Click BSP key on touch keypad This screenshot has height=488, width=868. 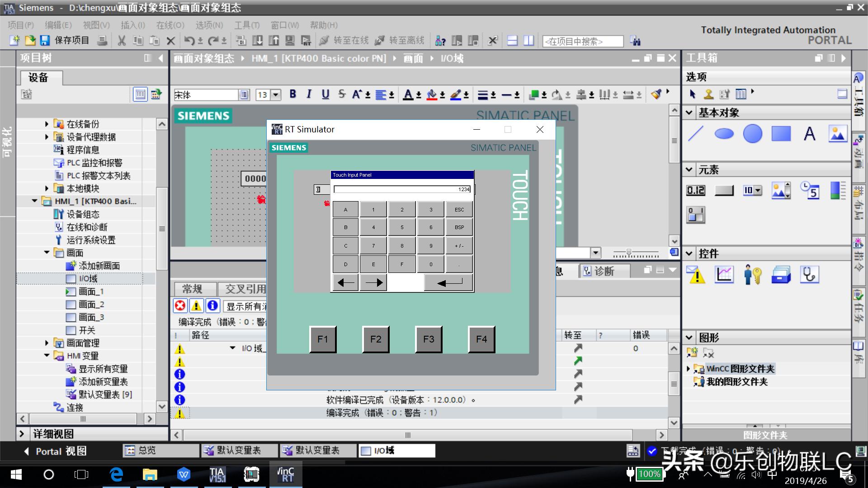tap(459, 227)
